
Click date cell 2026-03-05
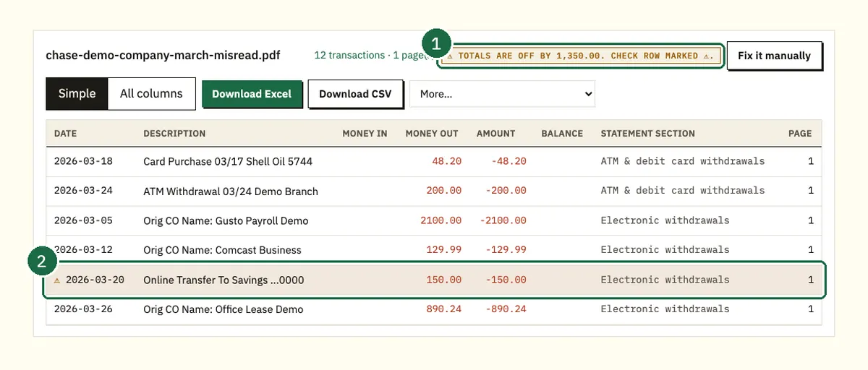pos(83,220)
